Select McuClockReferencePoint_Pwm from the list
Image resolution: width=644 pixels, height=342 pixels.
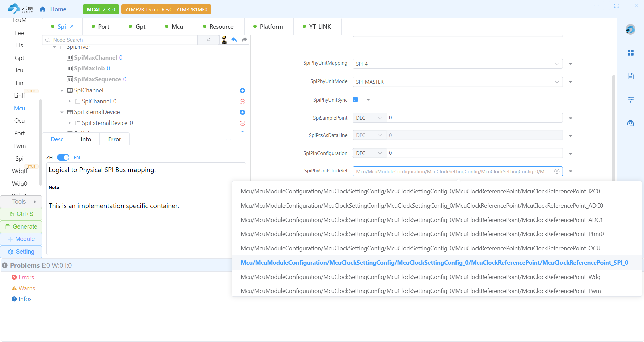click(x=421, y=291)
